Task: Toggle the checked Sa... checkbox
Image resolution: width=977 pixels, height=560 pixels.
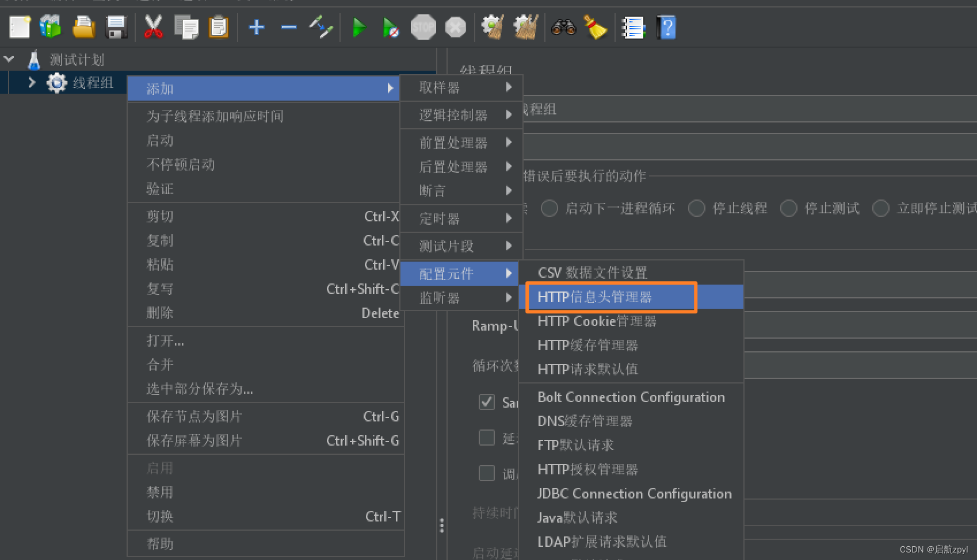Action: pyautogui.click(x=487, y=402)
